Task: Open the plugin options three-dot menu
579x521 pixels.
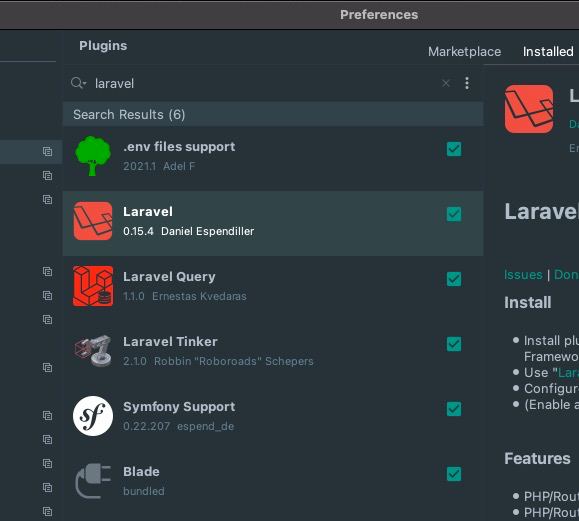Action: click(467, 83)
